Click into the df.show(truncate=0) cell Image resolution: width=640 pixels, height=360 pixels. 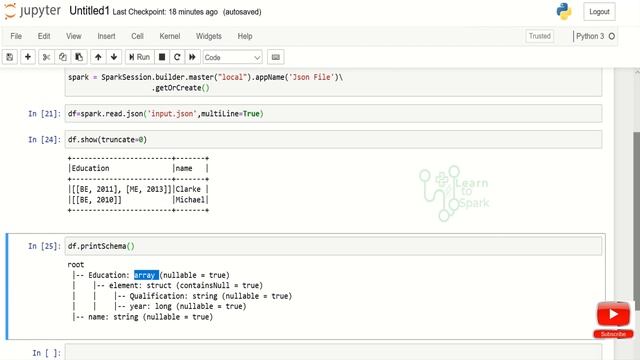(333, 140)
